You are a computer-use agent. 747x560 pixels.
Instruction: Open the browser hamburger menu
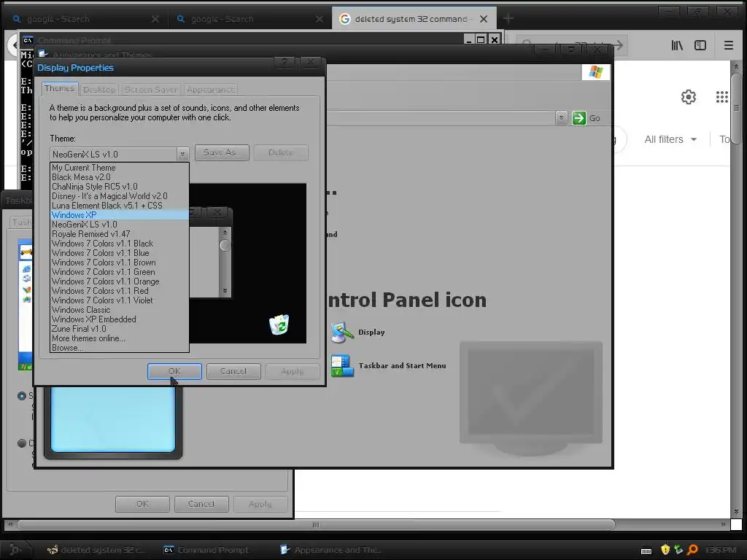point(729,45)
